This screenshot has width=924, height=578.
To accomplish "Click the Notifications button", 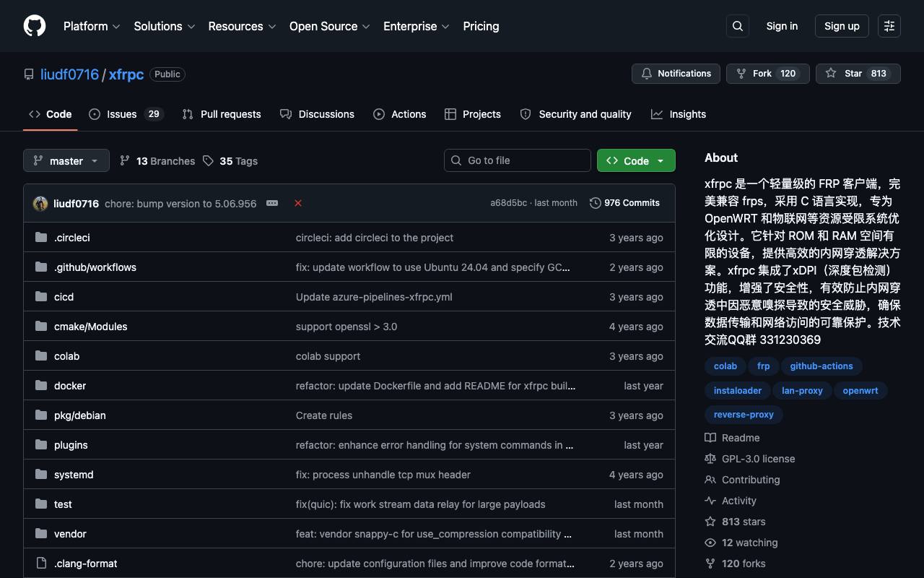I will [676, 74].
